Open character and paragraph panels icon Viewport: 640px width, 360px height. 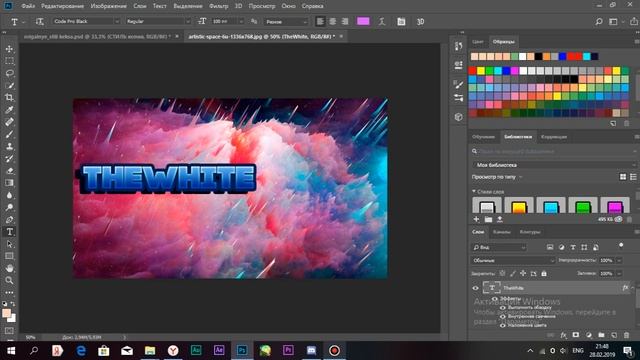point(401,22)
